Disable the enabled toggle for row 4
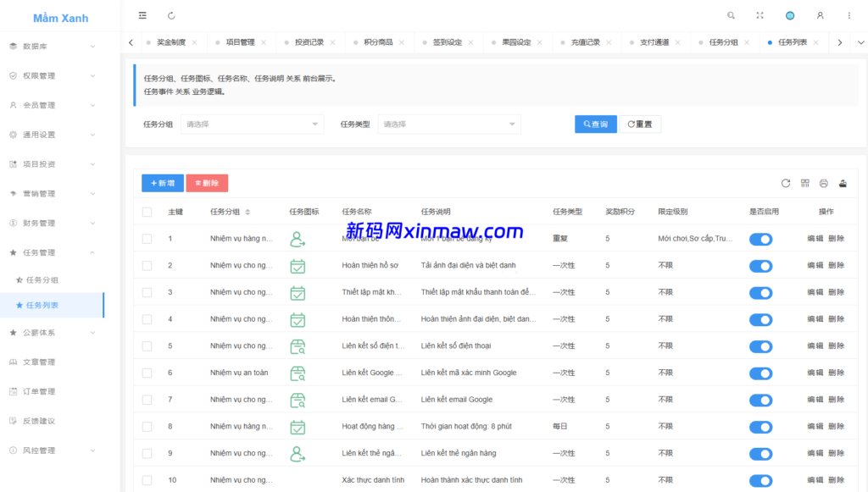The image size is (868, 492). click(760, 319)
